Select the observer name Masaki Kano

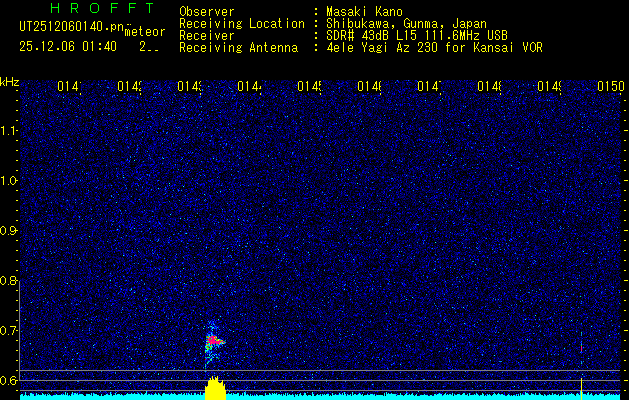364,12
